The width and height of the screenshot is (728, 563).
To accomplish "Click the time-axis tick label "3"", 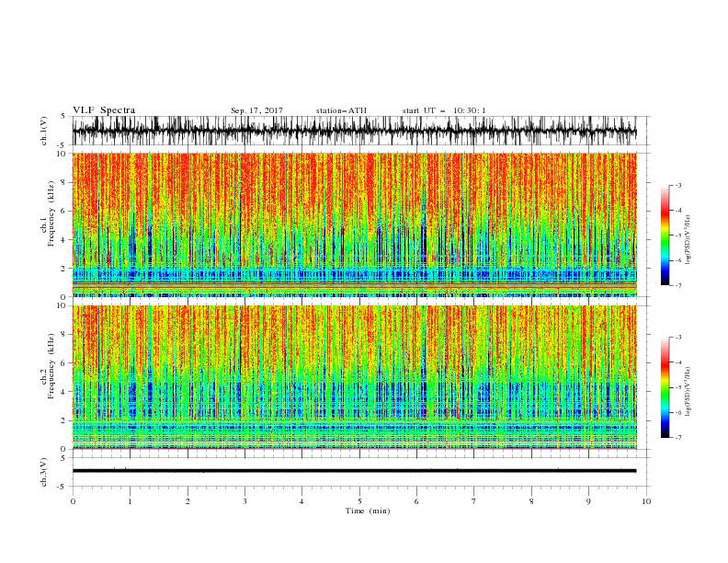I will pos(245,501).
